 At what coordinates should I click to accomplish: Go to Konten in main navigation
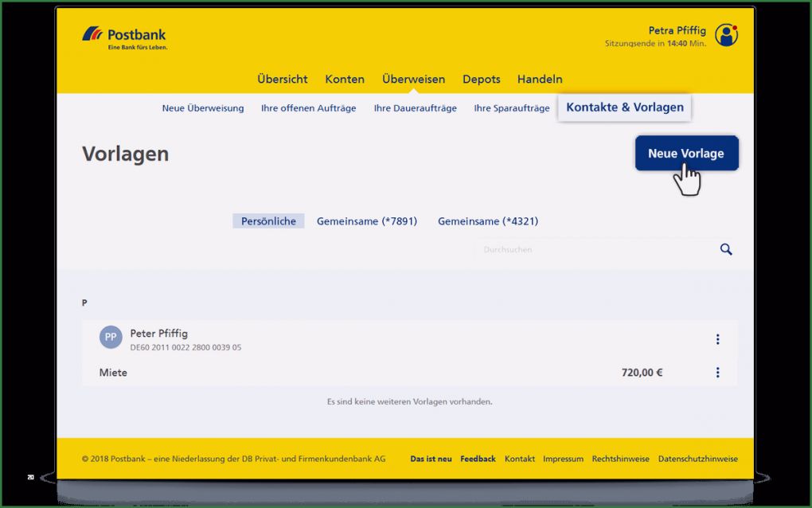point(345,79)
